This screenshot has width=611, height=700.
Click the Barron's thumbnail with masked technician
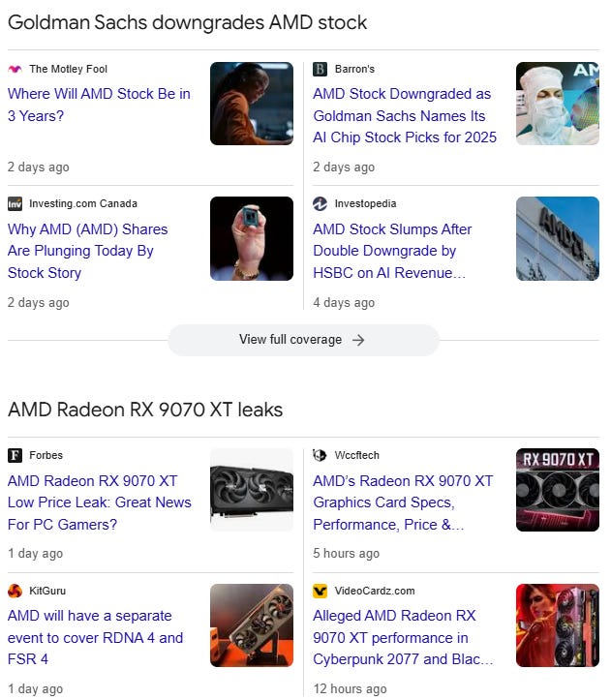(x=558, y=104)
